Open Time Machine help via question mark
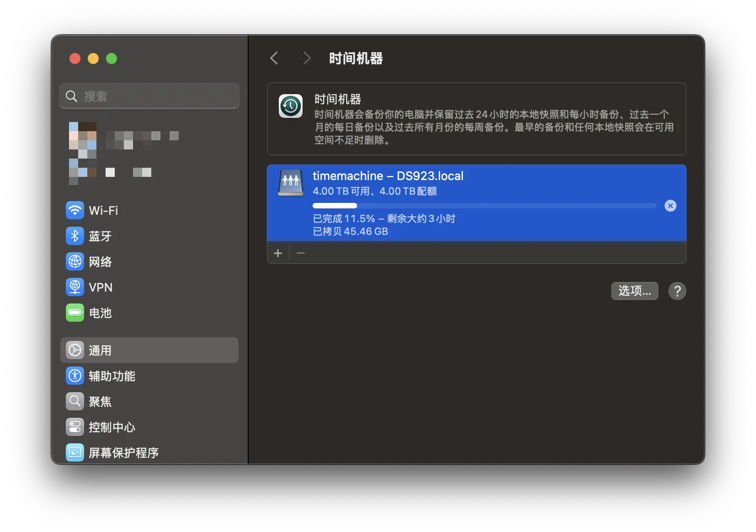Viewport: 756px width, 532px height. [x=677, y=291]
